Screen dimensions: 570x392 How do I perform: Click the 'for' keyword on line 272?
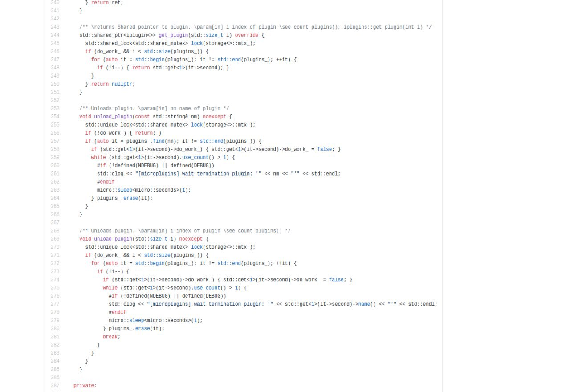pyautogui.click(x=95, y=263)
